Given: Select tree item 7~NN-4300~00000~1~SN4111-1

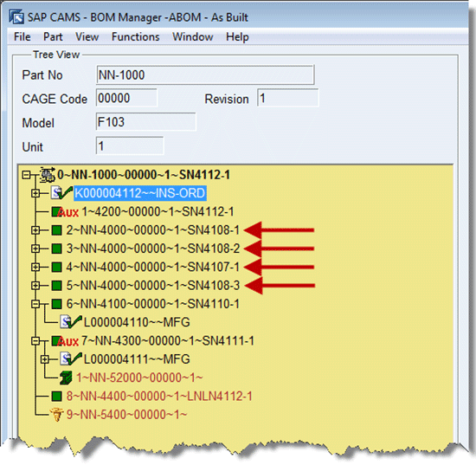Looking at the screenshot, I should click(168, 341).
